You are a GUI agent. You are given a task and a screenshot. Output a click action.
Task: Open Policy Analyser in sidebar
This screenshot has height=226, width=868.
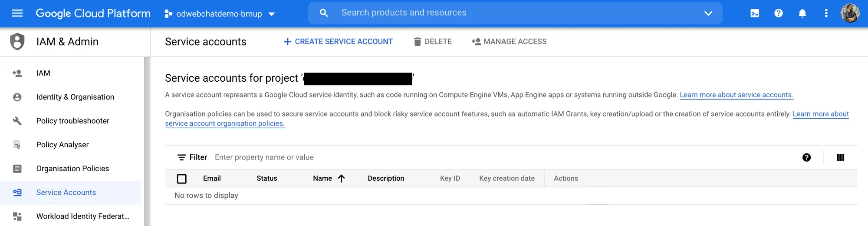pyautogui.click(x=70, y=145)
